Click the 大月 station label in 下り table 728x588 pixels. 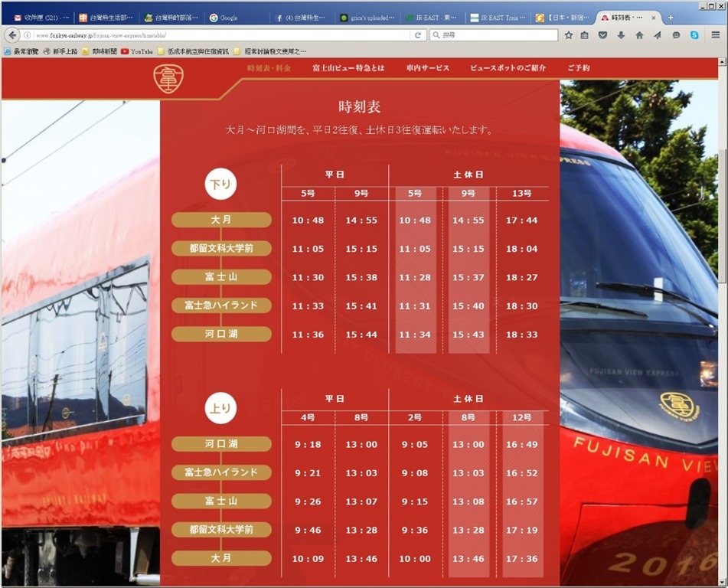pyautogui.click(x=221, y=220)
